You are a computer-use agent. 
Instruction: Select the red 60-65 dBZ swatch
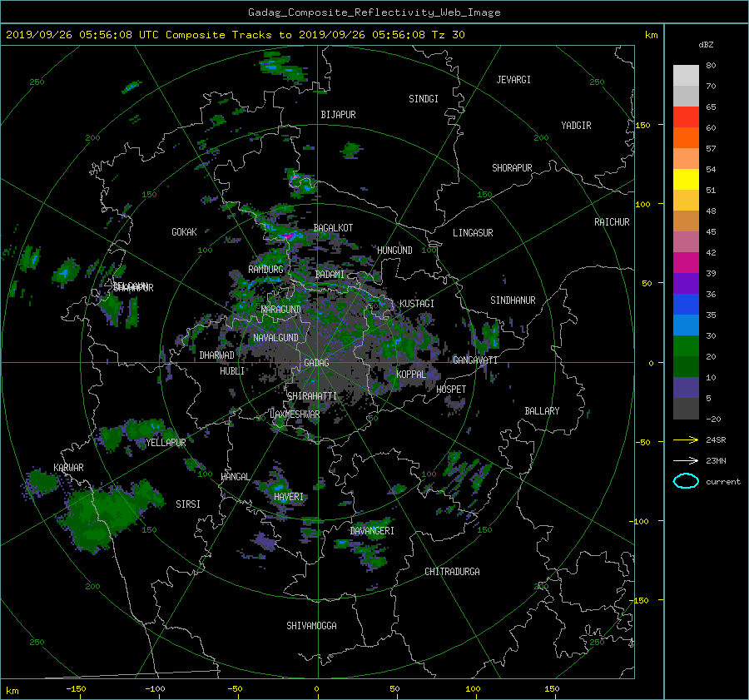coord(686,117)
